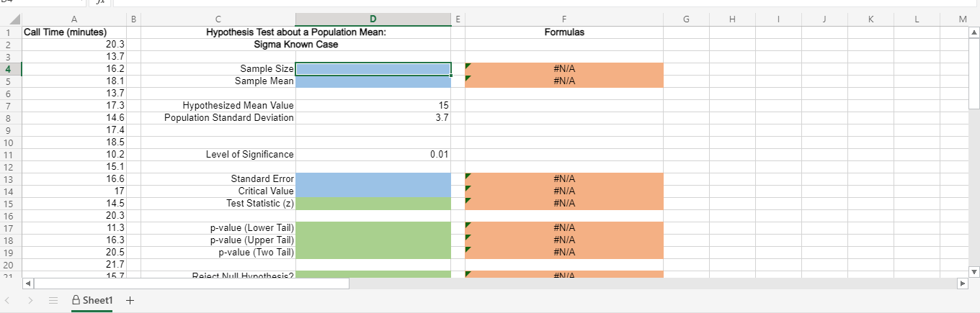Viewport: 980px width, 313px height.
Task: Select column E header
Action: click(458, 19)
